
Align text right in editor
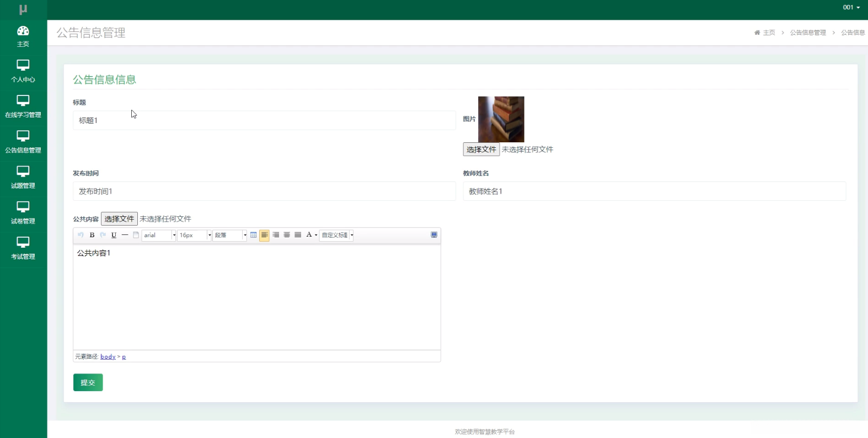[276, 235]
